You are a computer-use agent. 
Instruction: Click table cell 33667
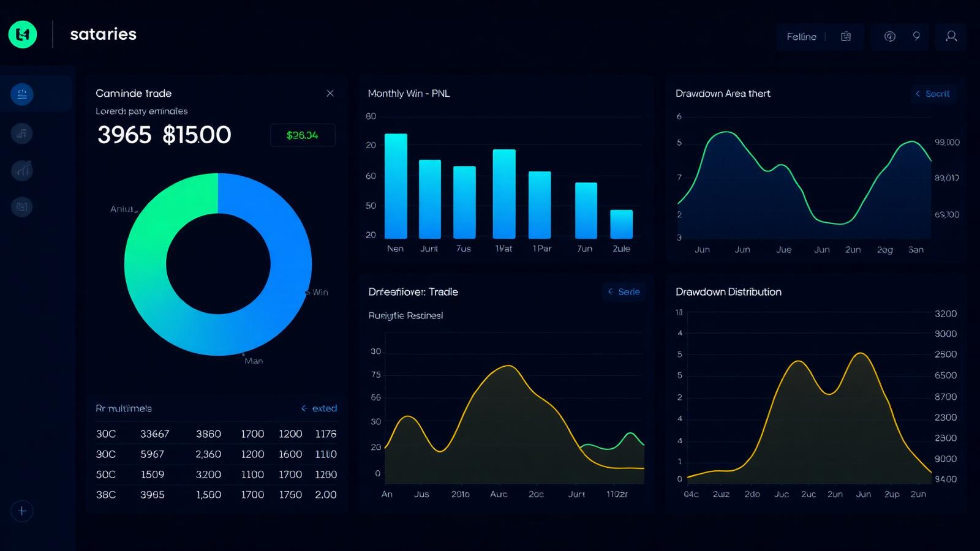point(154,434)
